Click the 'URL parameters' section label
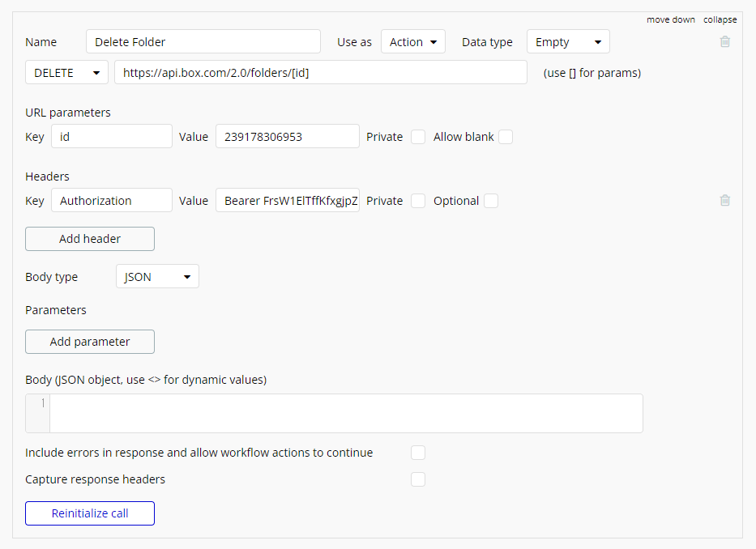 (x=68, y=113)
